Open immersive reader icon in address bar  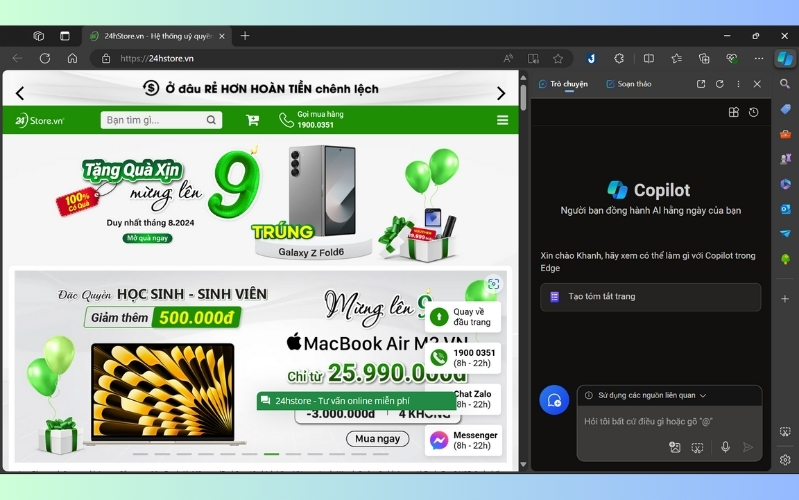[533, 59]
